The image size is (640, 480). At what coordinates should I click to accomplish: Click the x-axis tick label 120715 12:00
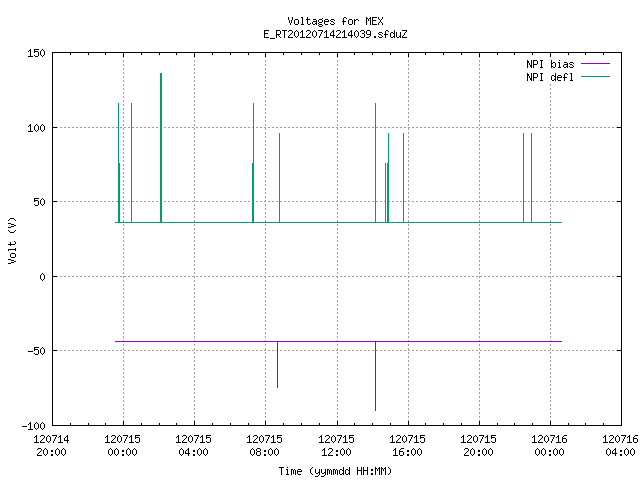tap(336, 446)
